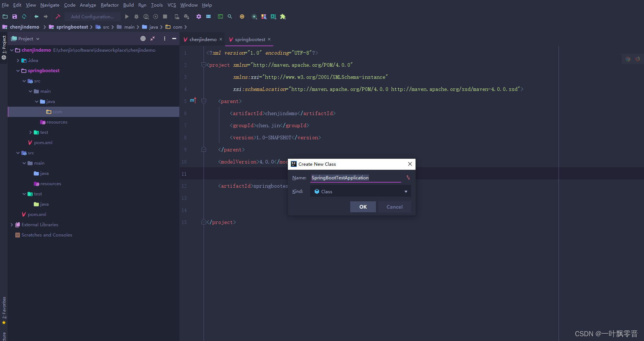Open the Terminal icon in toolbar

220,16
